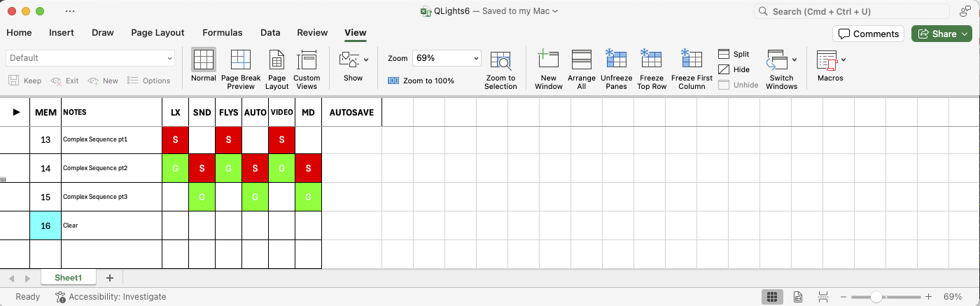This screenshot has width=980, height=306.
Task: Hide the current window
Action: pos(734,69)
